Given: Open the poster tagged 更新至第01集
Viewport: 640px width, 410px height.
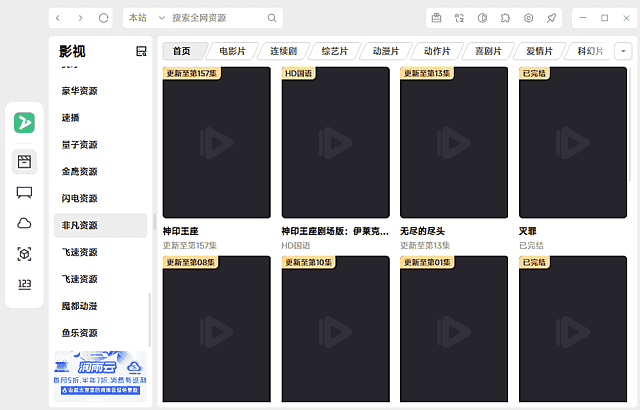Looking at the screenshot, I should (x=454, y=329).
